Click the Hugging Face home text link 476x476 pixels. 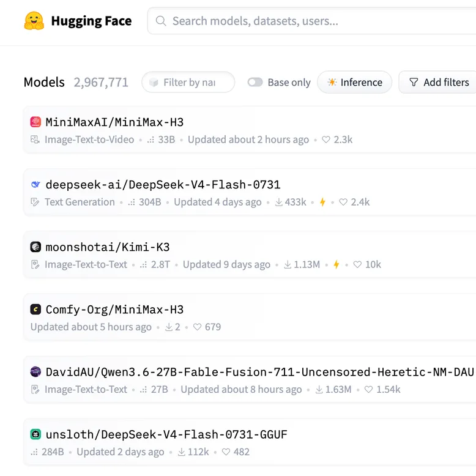[x=91, y=21]
